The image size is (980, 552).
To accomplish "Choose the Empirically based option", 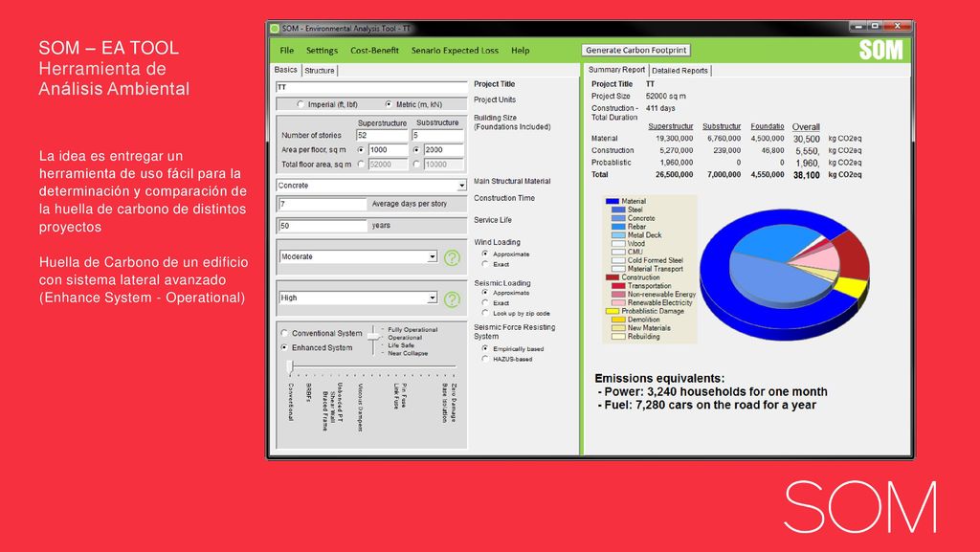I will click(x=485, y=348).
